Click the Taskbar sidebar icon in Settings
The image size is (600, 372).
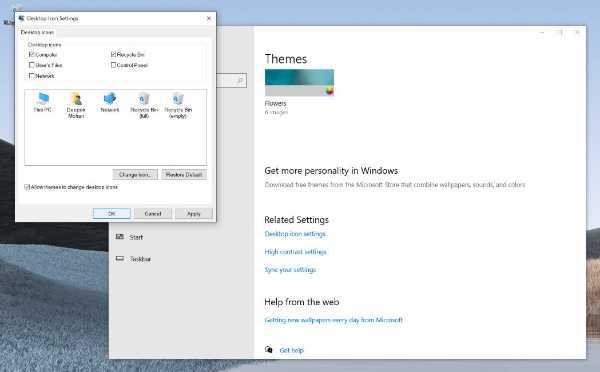click(120, 259)
